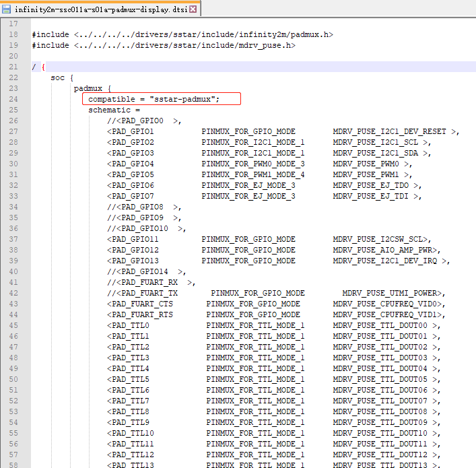The image size is (476, 468).
Task: Click line number 42 in margin
Action: 13,293
